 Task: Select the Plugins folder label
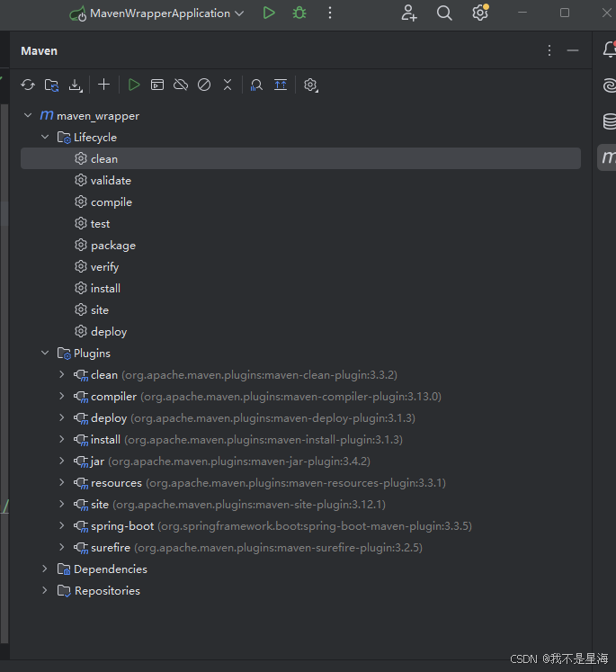click(x=92, y=354)
